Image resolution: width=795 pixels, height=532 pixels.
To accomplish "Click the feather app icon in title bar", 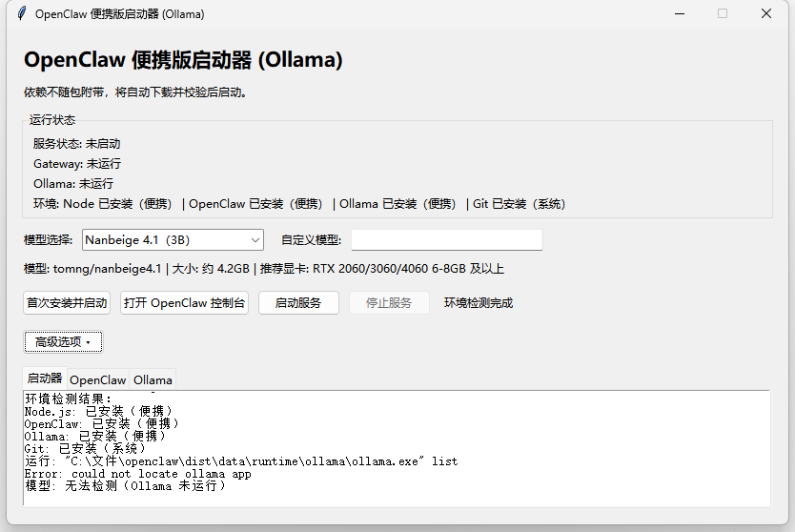I will pyautogui.click(x=21, y=13).
